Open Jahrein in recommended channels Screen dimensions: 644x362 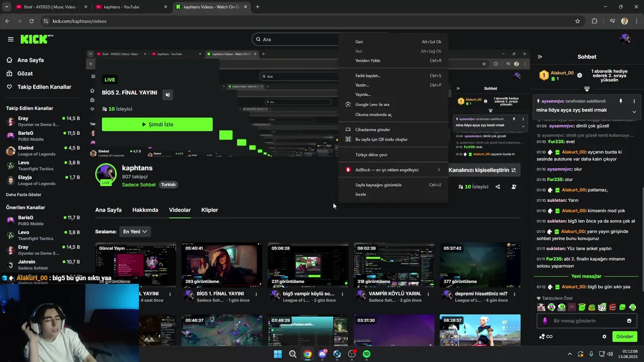[43, 264]
